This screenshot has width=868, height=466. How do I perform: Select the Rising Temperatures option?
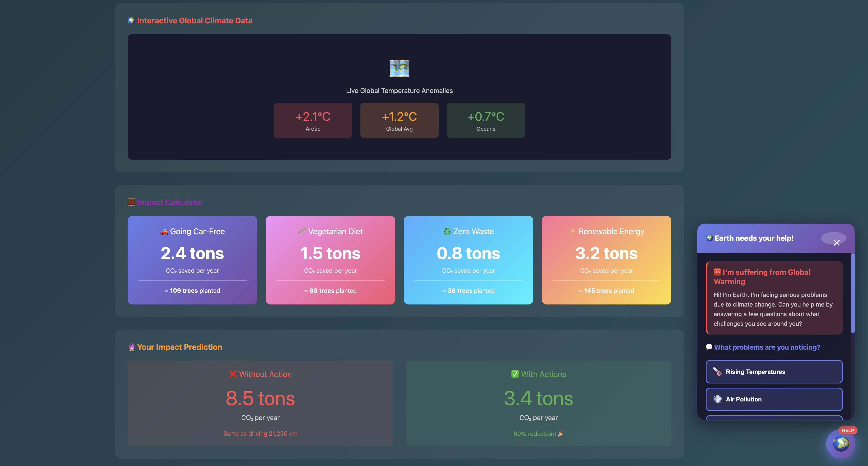(x=774, y=372)
